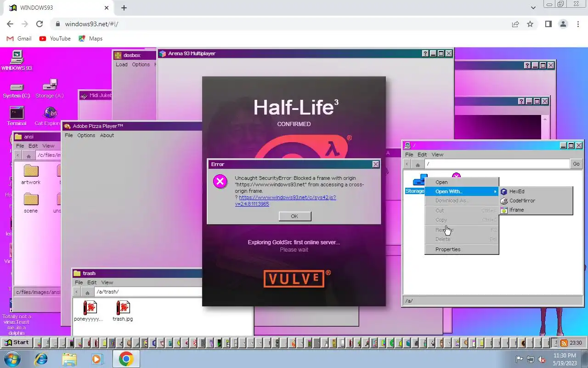Open the Windows 7 Start orb
Viewport: 588px width, 368px height.
click(12, 359)
